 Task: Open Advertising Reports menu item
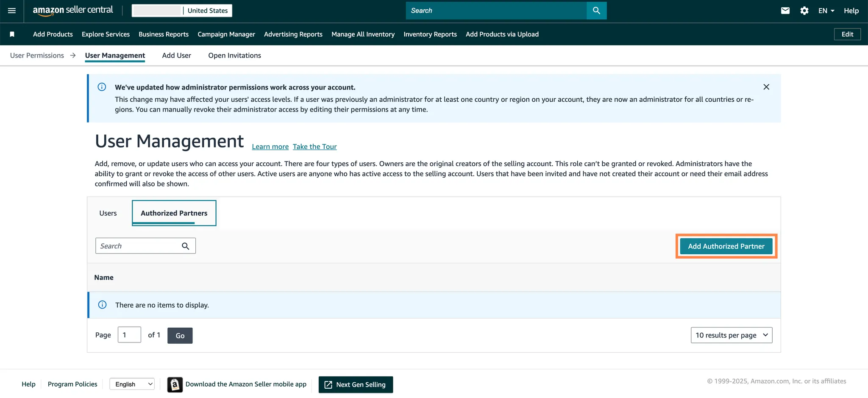(293, 34)
